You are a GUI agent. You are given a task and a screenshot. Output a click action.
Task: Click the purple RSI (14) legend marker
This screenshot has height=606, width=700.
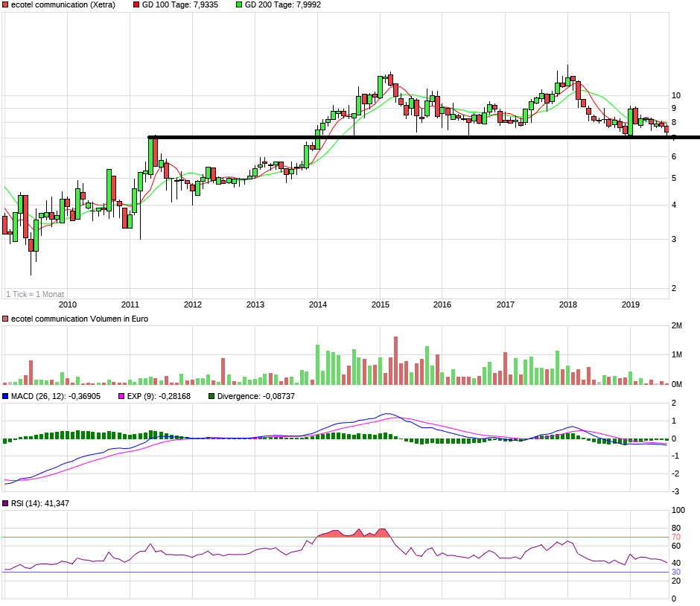tap(6, 504)
